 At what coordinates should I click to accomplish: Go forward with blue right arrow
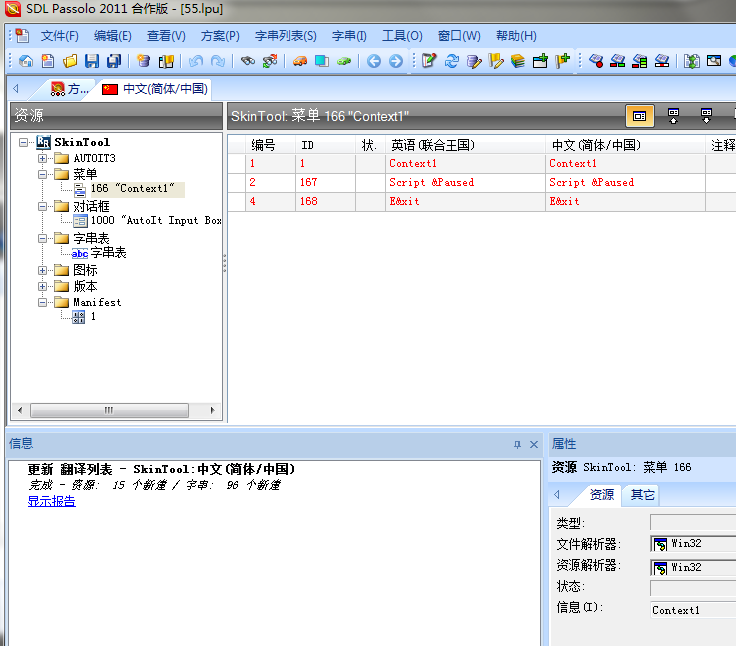pyautogui.click(x=396, y=61)
